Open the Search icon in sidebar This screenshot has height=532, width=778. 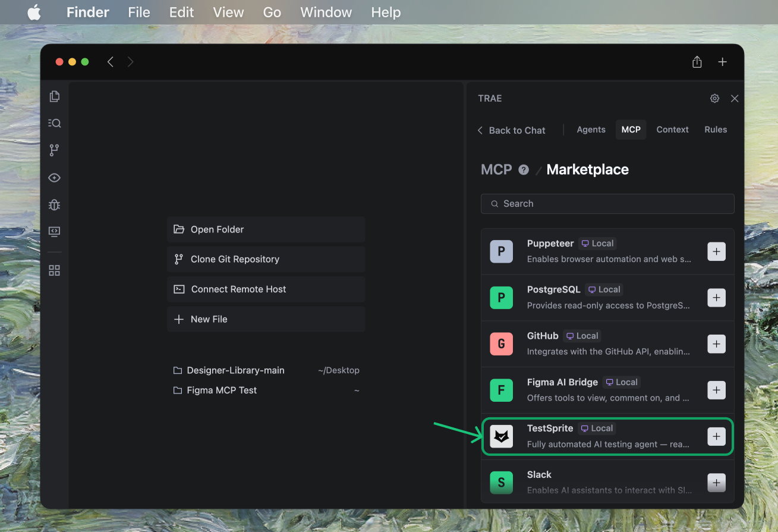[55, 123]
